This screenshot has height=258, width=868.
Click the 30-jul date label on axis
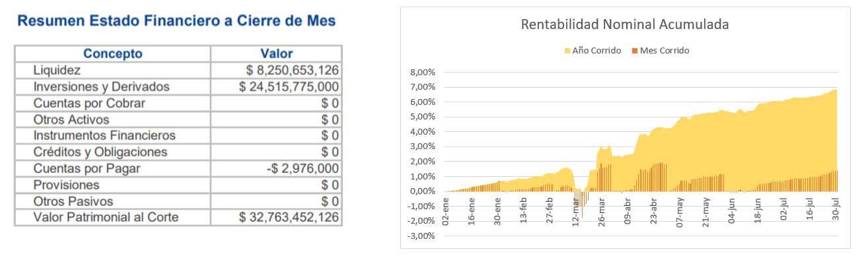pyautogui.click(x=836, y=213)
